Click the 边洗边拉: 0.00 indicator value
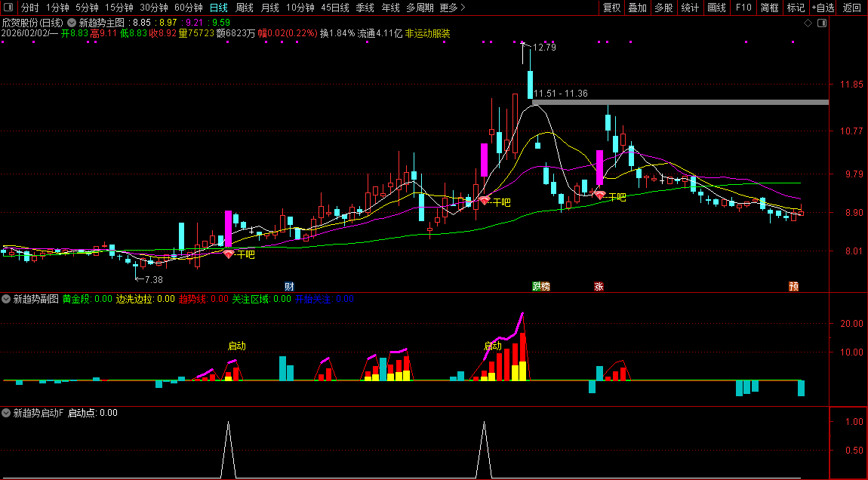This screenshot has width=868, height=480. (145, 299)
